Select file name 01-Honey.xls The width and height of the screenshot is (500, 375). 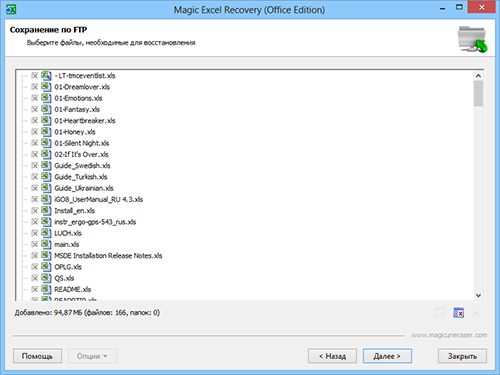coord(75,132)
